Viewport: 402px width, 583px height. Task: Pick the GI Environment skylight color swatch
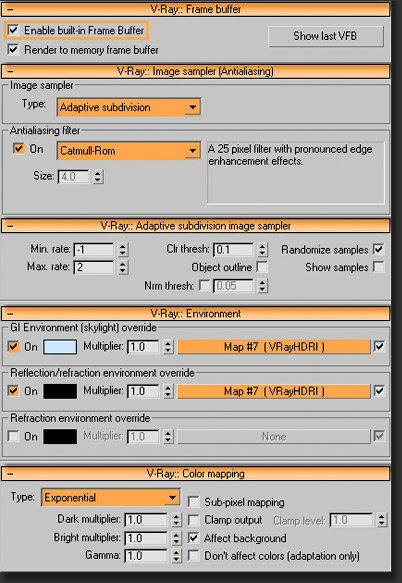(60, 347)
